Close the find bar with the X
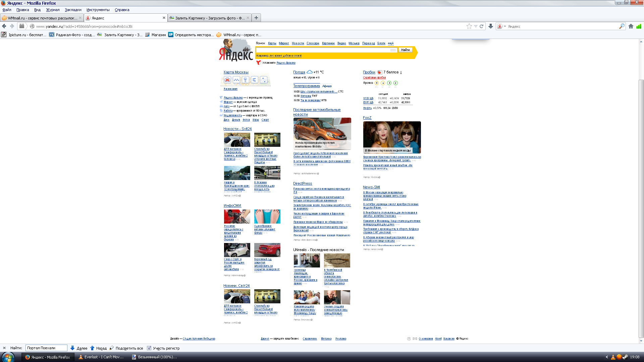Screen dimensions: 644x362 point(4,348)
